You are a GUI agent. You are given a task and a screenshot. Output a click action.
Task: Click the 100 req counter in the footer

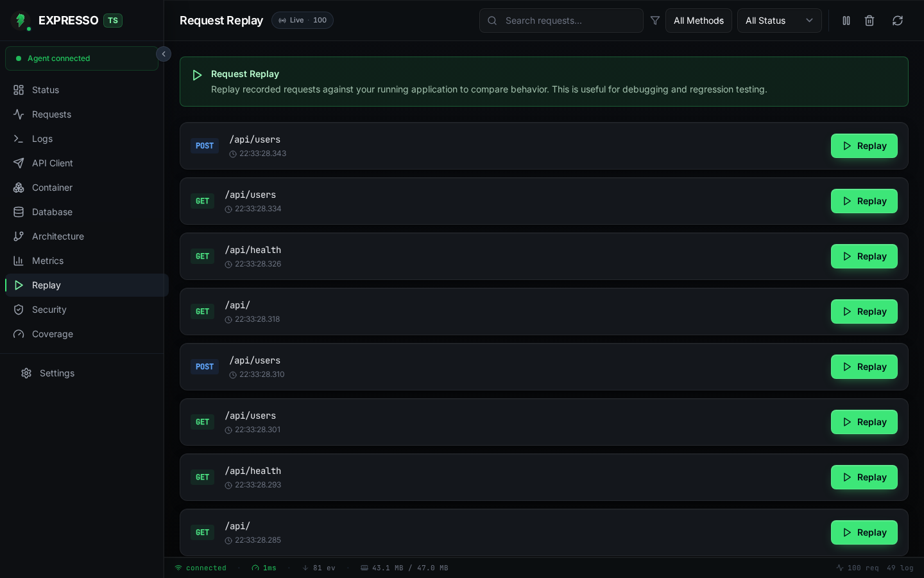click(857, 568)
